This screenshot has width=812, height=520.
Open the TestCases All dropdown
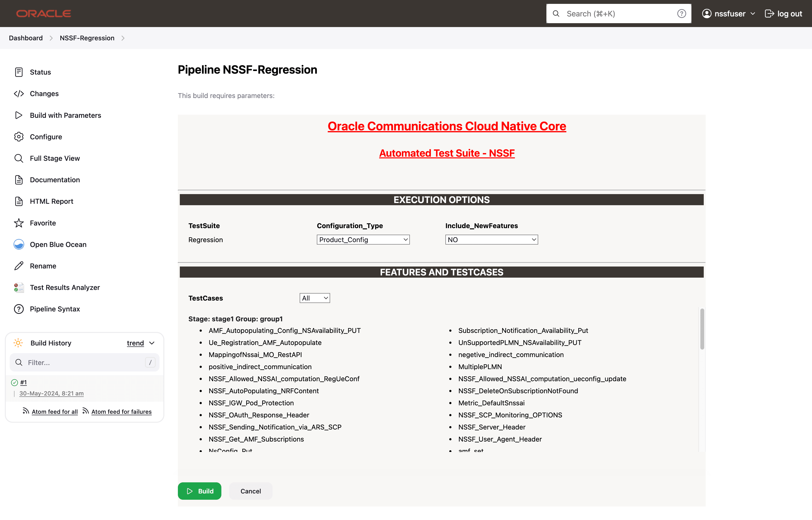314,298
